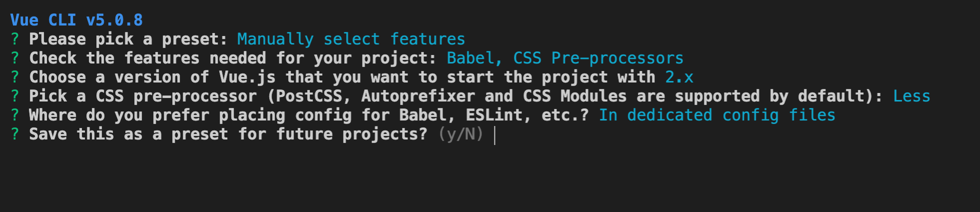Viewport: 980px width, 212px height.
Task: Click the 'Please pick a preset:' prompt text
Action: tap(128, 39)
